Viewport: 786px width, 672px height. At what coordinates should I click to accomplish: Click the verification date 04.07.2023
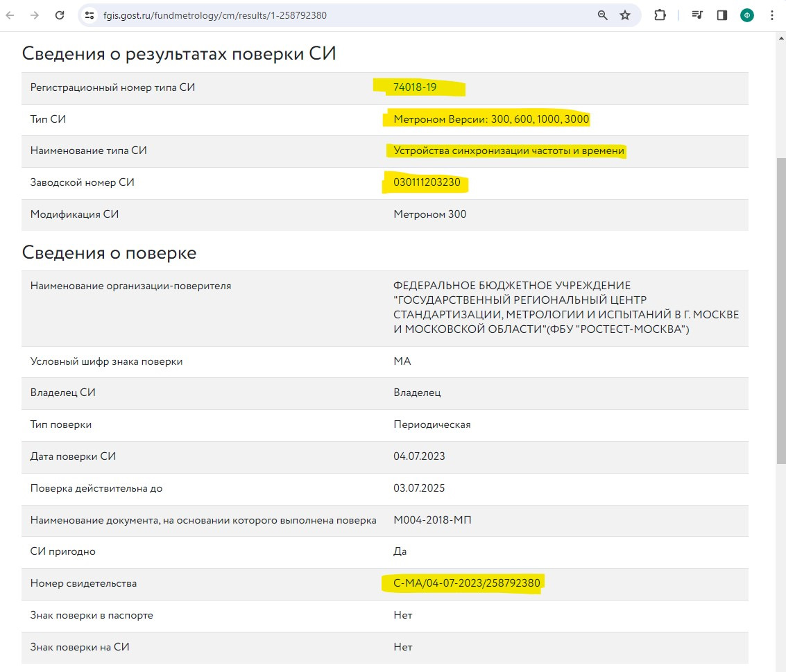[x=419, y=456]
